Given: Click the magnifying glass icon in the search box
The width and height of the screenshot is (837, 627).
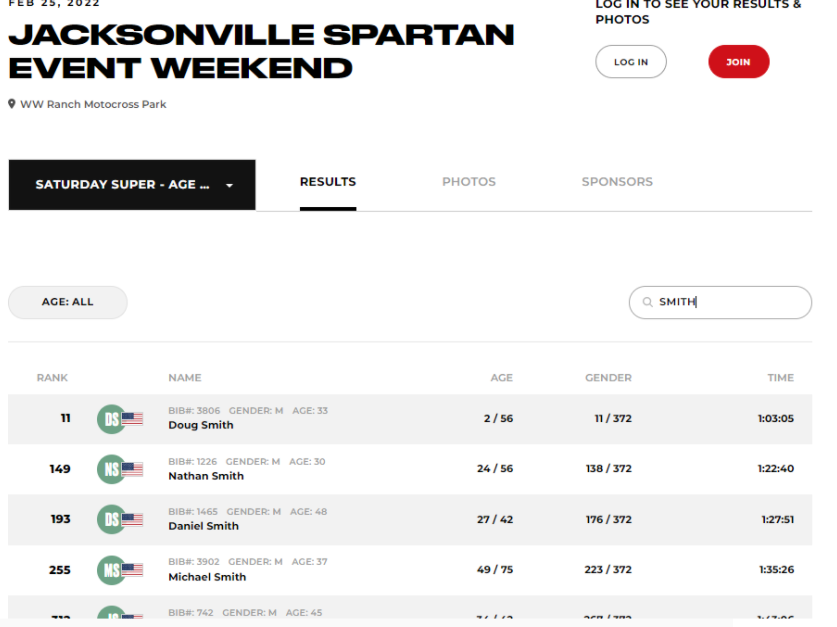Looking at the screenshot, I should [x=649, y=302].
